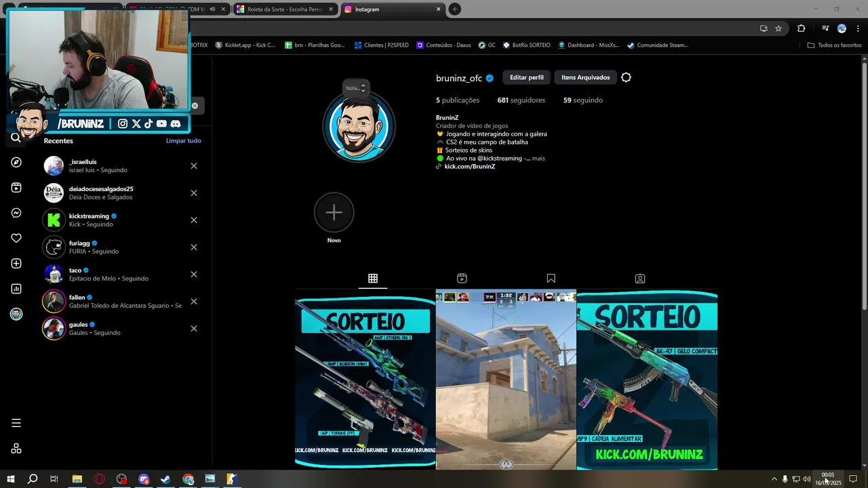Open browser extensions puzzle icon
868x488 pixels.
[801, 28]
